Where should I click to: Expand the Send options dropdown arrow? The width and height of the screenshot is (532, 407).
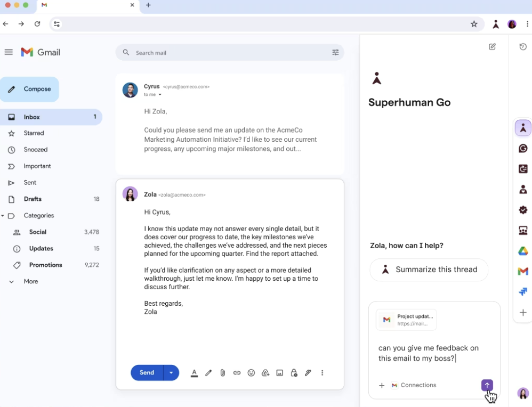point(171,373)
